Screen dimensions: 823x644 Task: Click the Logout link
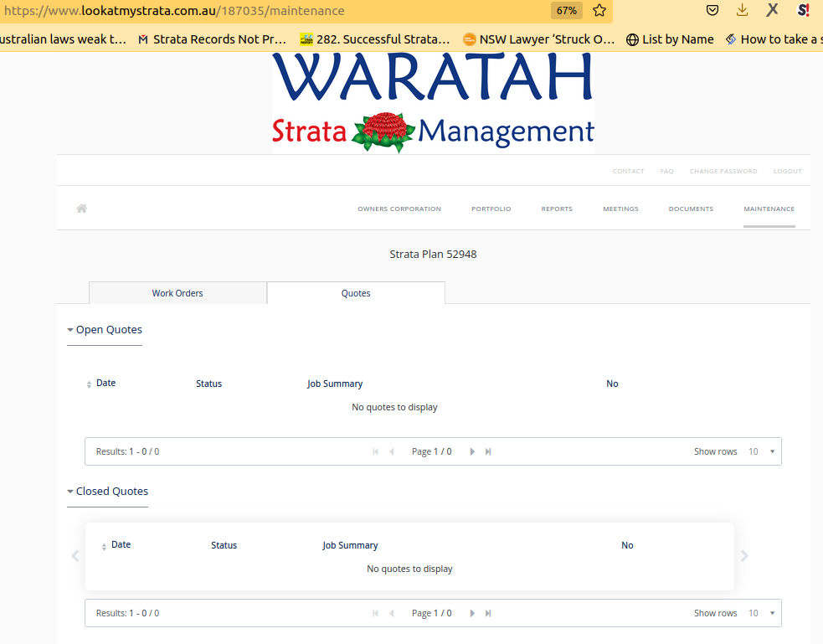(x=787, y=171)
